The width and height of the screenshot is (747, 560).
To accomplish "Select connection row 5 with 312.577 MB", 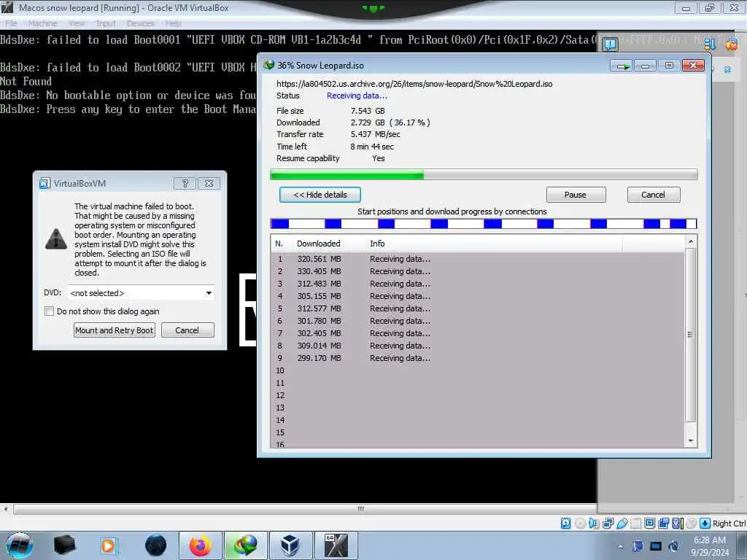I will (478, 308).
